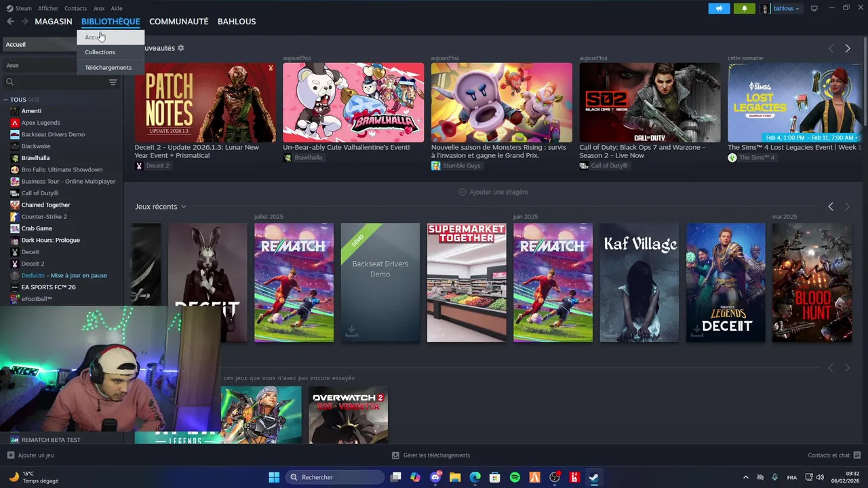Select Téléchargements from the Bibliothèque submenu

pos(110,68)
